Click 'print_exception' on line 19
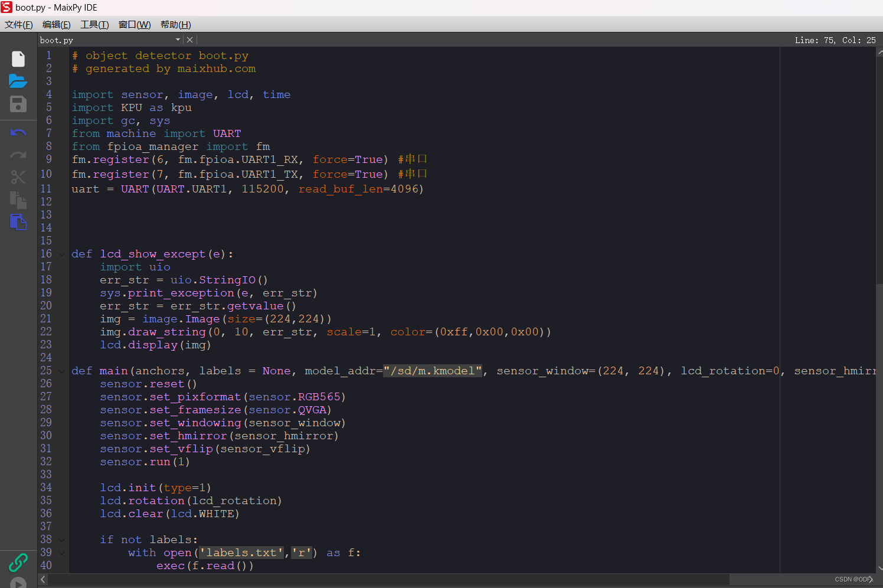This screenshot has width=883, height=588. pos(181,293)
